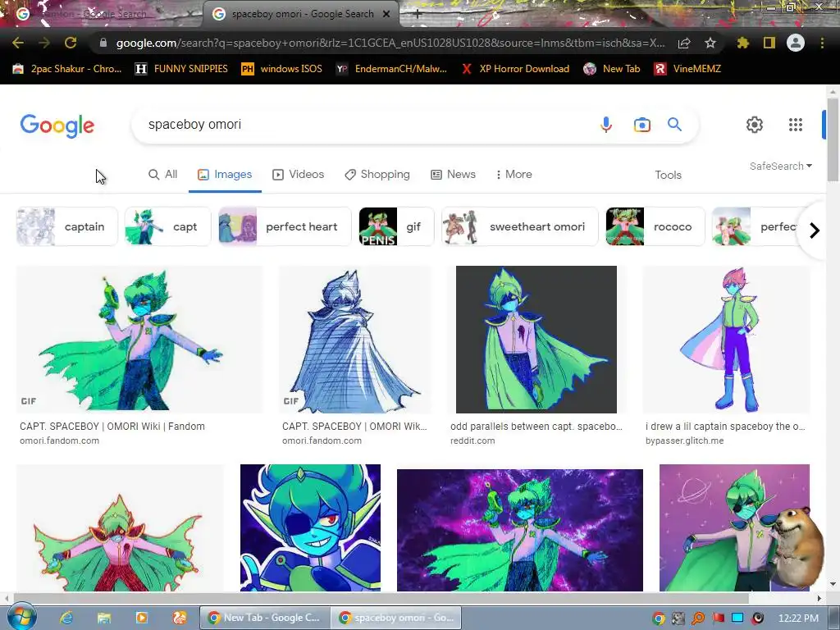Open pink-haired captain spaceboy drawing
This screenshot has height=630, width=840.
tap(726, 339)
